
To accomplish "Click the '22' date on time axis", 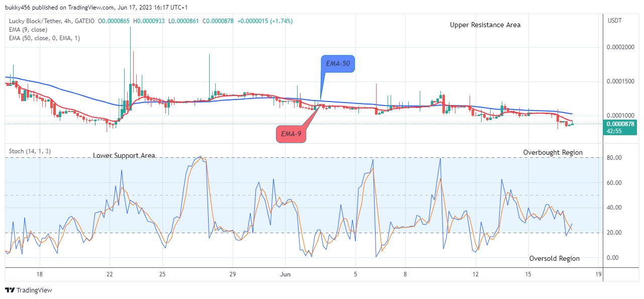I will pyautogui.click(x=110, y=274).
